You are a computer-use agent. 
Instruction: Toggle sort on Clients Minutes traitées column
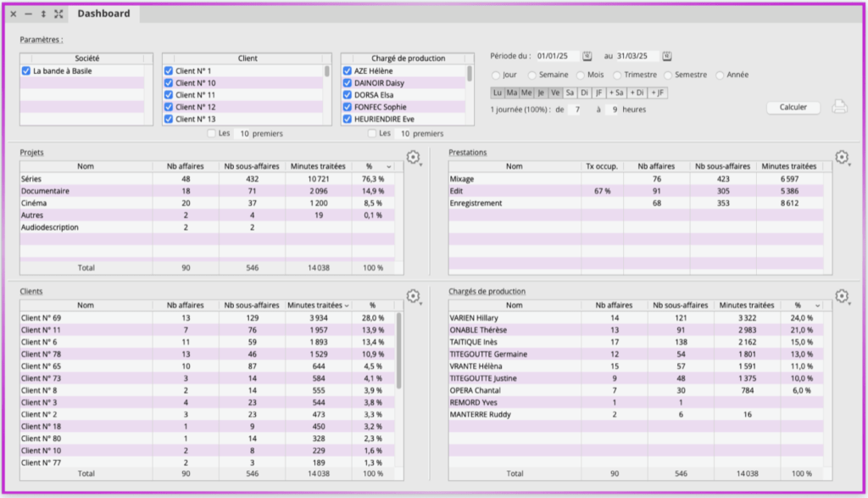(x=347, y=305)
